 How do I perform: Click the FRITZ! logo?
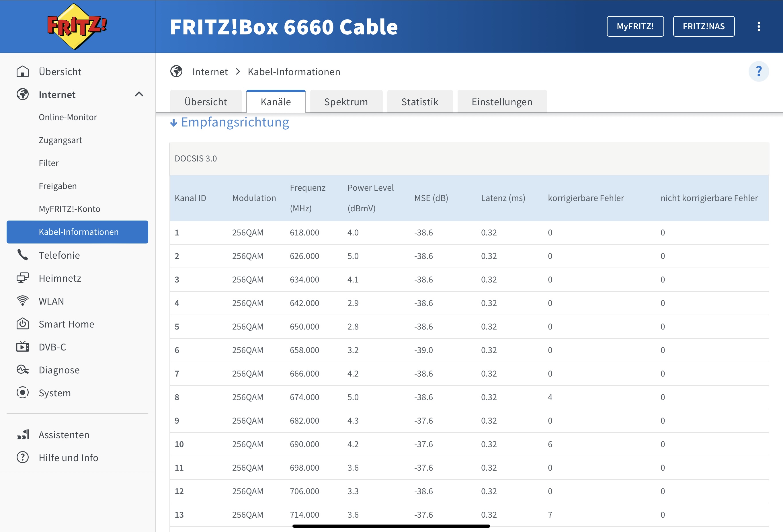tap(77, 26)
